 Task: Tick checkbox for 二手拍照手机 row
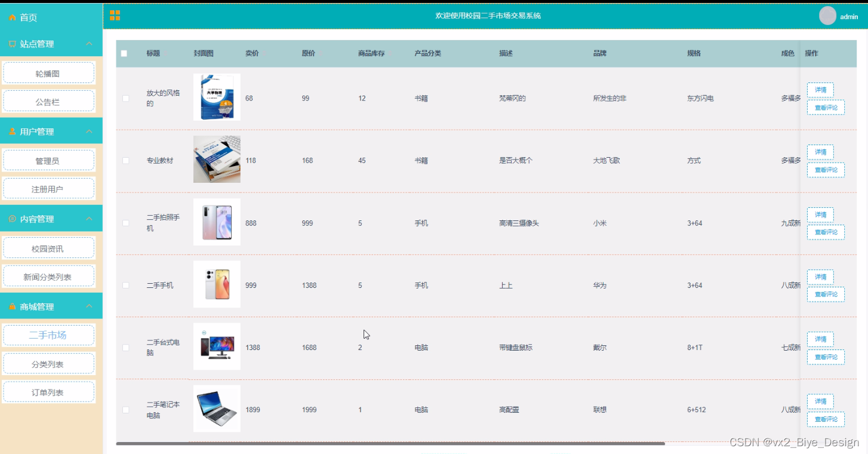[x=125, y=223]
